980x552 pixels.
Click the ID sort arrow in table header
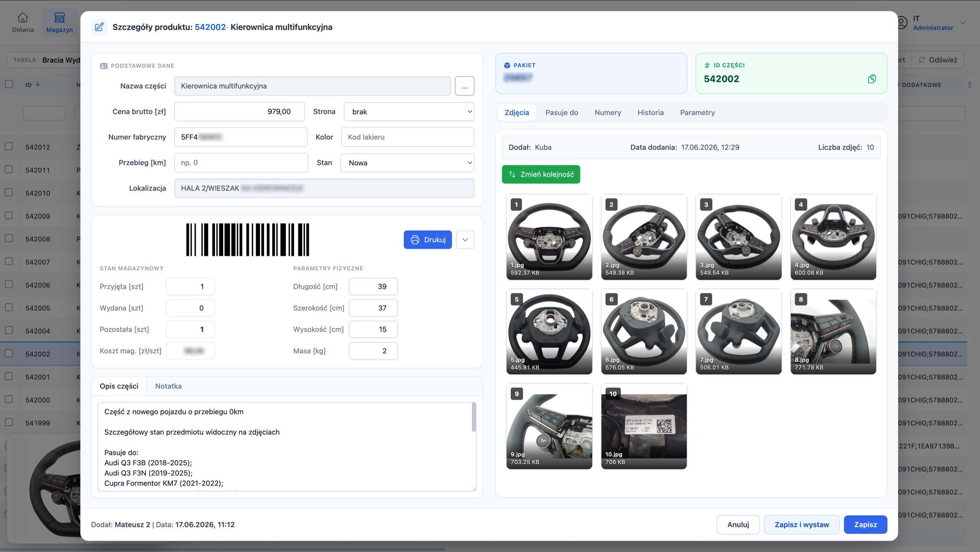[38, 84]
